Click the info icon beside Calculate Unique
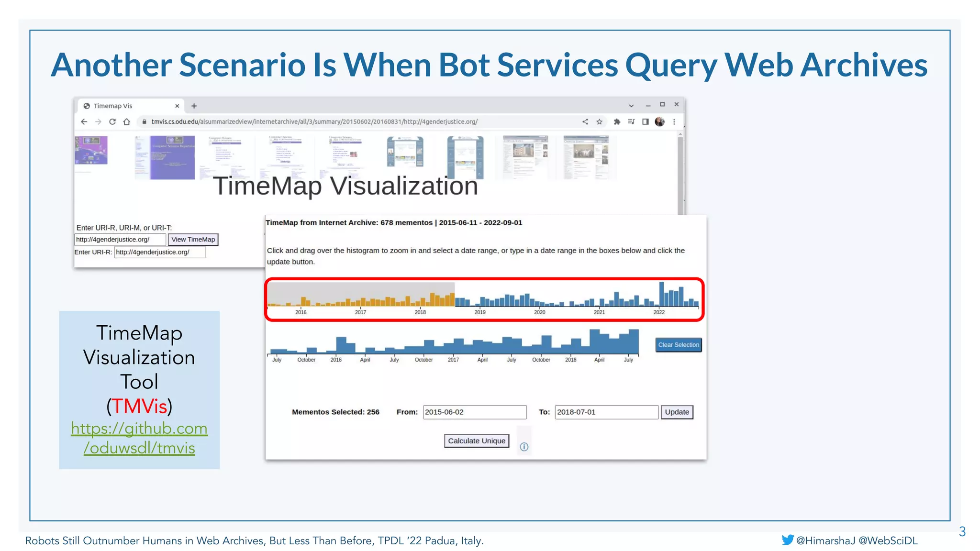 [x=524, y=447]
